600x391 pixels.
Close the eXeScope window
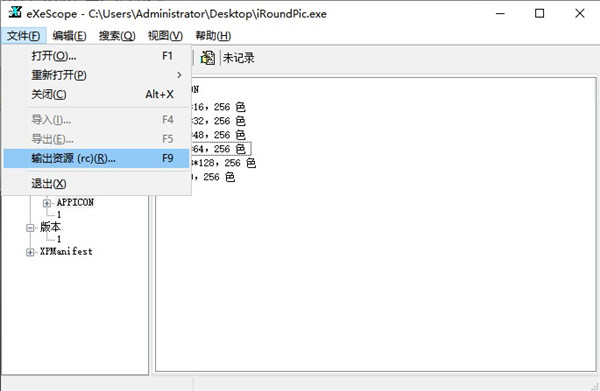coord(580,13)
